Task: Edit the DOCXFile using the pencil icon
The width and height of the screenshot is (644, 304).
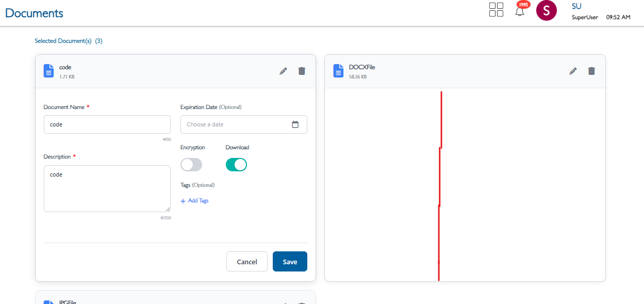Action: 573,71
